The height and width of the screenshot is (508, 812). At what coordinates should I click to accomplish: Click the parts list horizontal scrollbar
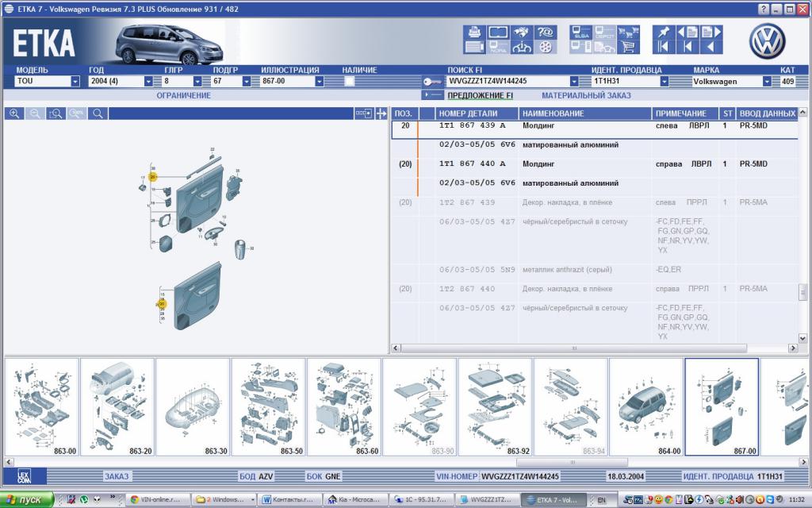[x=574, y=348]
